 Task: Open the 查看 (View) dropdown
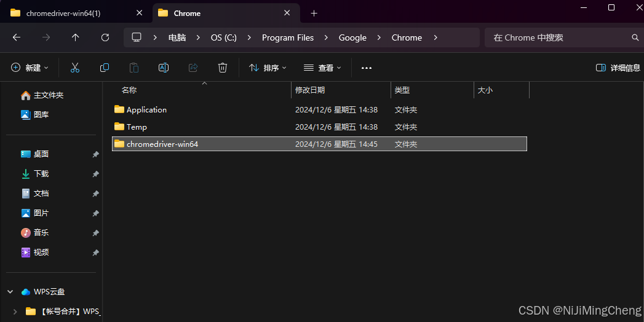pyautogui.click(x=322, y=68)
